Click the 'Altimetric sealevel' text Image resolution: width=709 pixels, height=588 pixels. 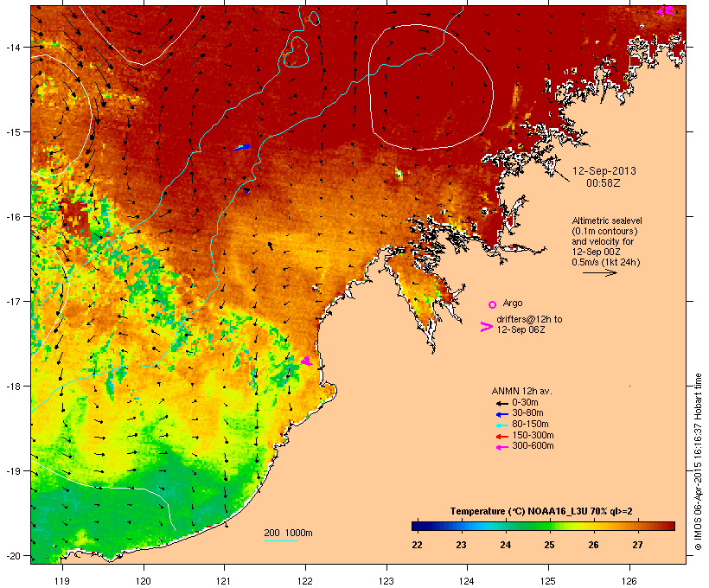coord(607,220)
